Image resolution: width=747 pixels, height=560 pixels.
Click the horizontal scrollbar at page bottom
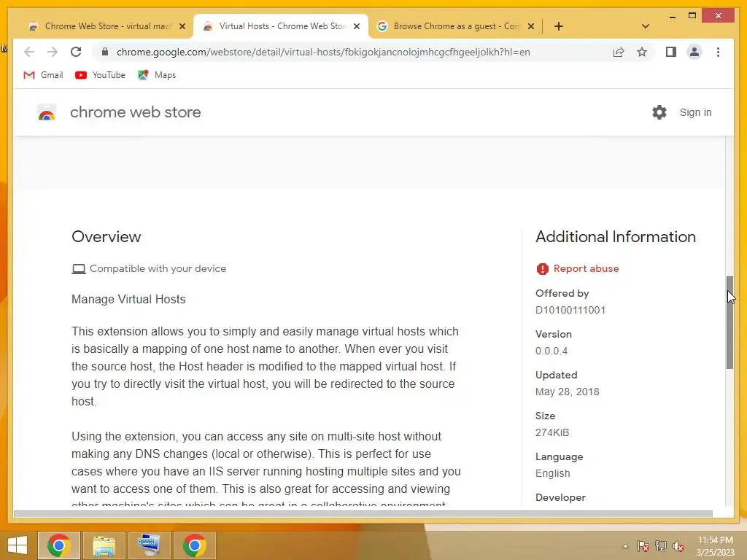point(363,514)
